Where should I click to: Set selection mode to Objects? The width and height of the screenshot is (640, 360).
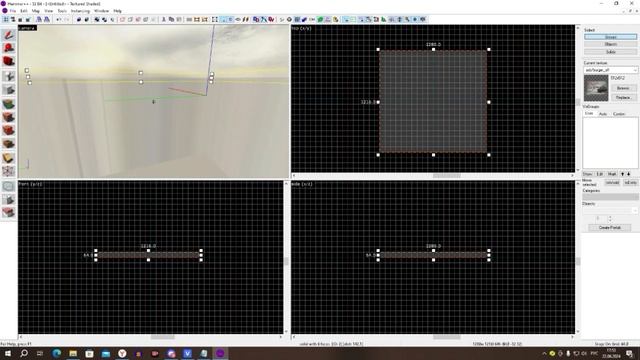[610, 44]
